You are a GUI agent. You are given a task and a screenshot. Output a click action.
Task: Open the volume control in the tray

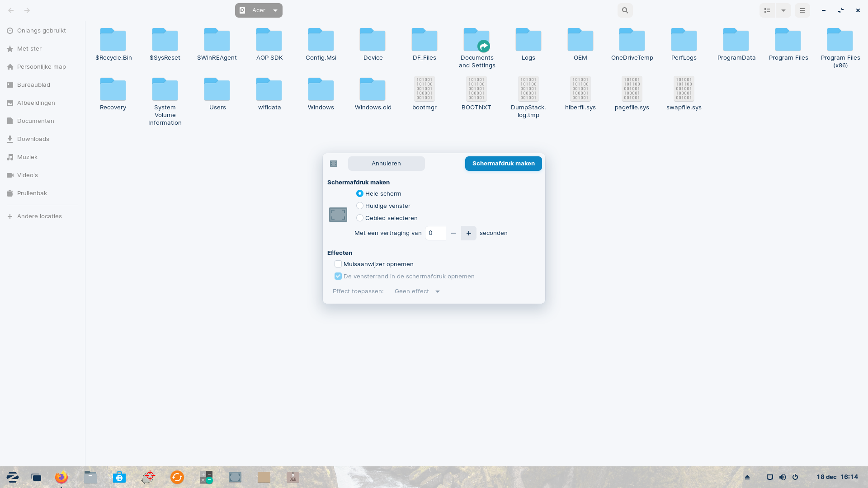pyautogui.click(x=783, y=477)
